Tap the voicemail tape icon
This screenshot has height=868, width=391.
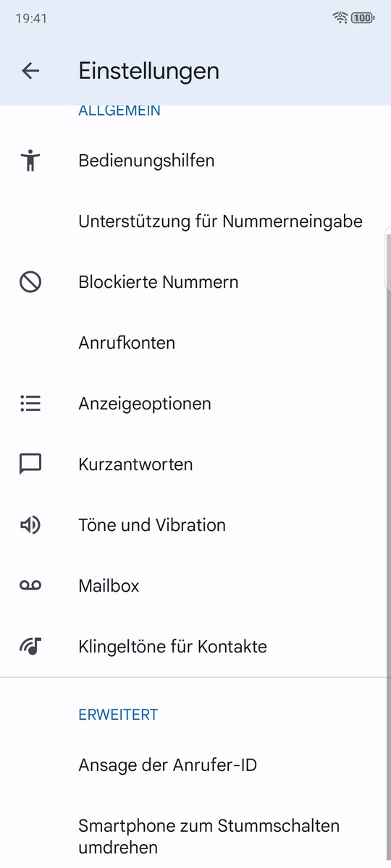click(x=30, y=585)
